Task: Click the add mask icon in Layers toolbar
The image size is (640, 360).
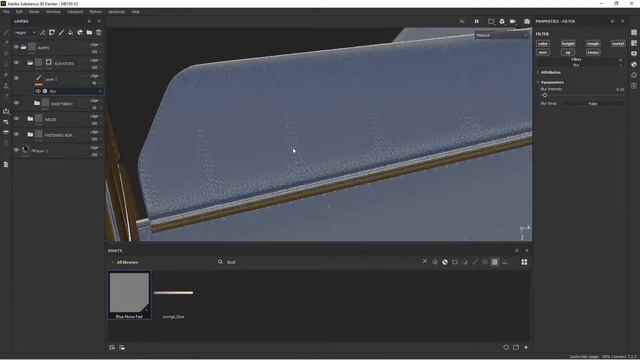Action: 52,32
